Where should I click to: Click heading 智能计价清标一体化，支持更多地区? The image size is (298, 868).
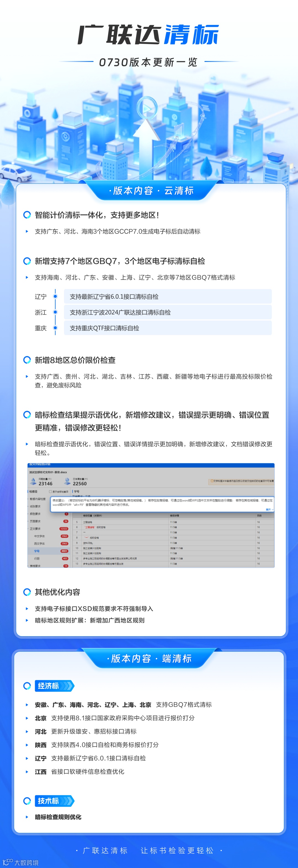click(x=97, y=215)
